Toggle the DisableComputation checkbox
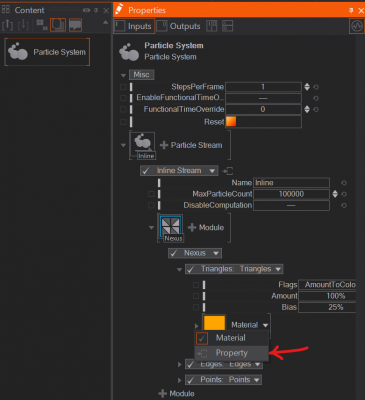This screenshot has height=400, width=365. [x=151, y=205]
